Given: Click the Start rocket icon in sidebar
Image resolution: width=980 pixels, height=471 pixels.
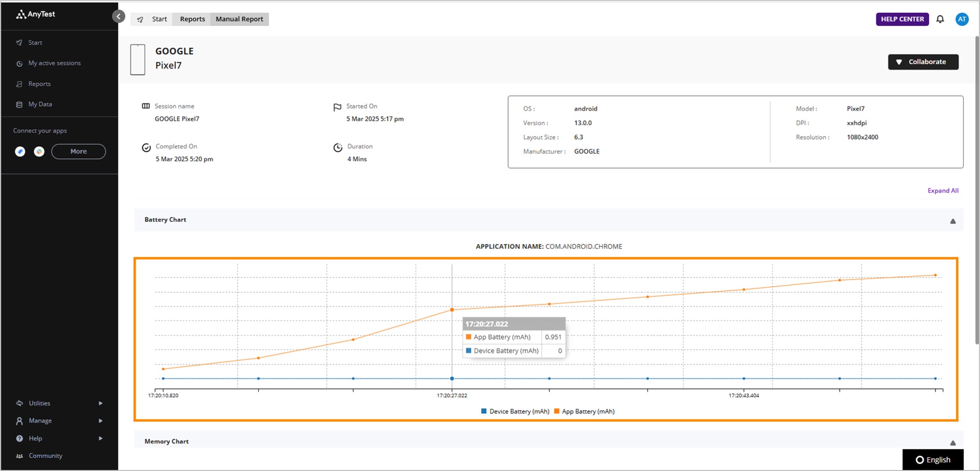Looking at the screenshot, I should (x=20, y=43).
